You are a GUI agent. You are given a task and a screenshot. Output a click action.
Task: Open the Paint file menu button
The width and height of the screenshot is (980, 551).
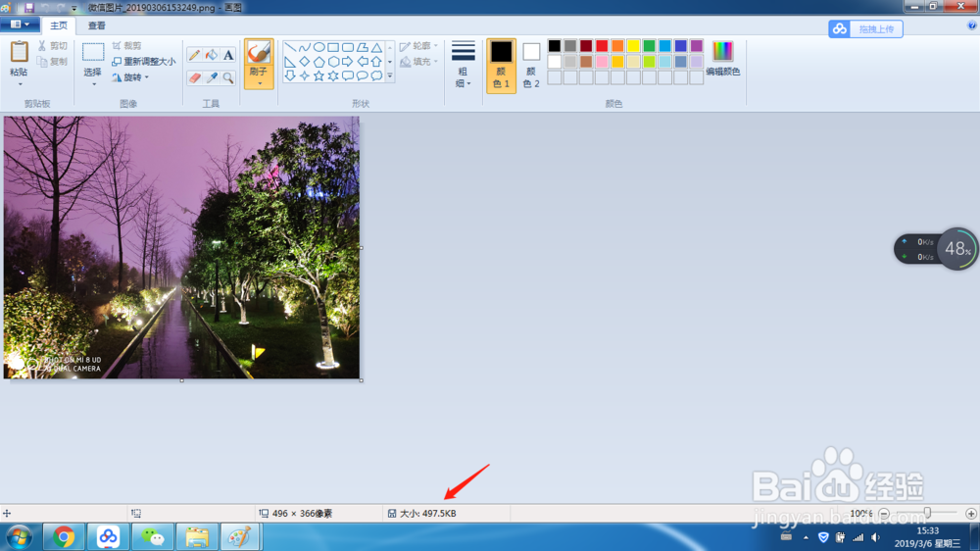coord(20,25)
